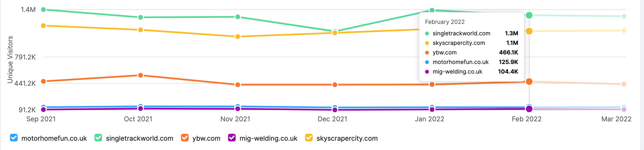The width and height of the screenshot is (644, 150).
Task: Uncheck the motorhomefun.co.uk legend checkbox
Action: [x=14, y=138]
